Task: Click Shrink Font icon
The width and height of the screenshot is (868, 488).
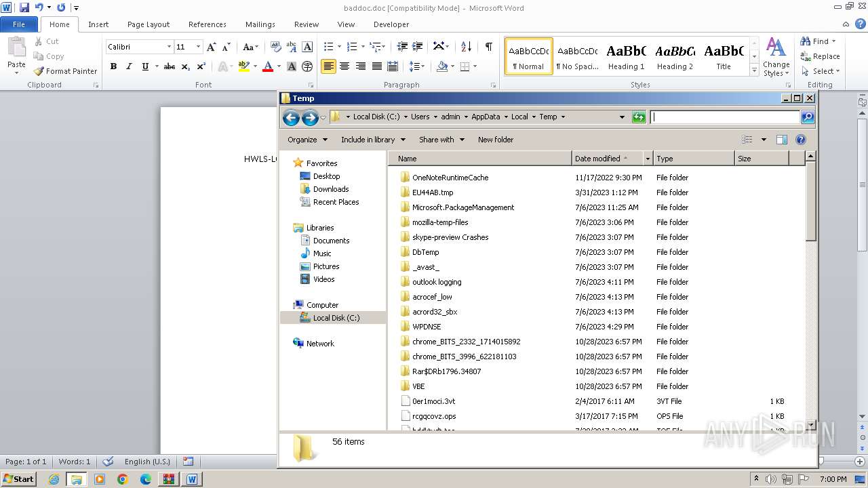Action: [x=226, y=47]
